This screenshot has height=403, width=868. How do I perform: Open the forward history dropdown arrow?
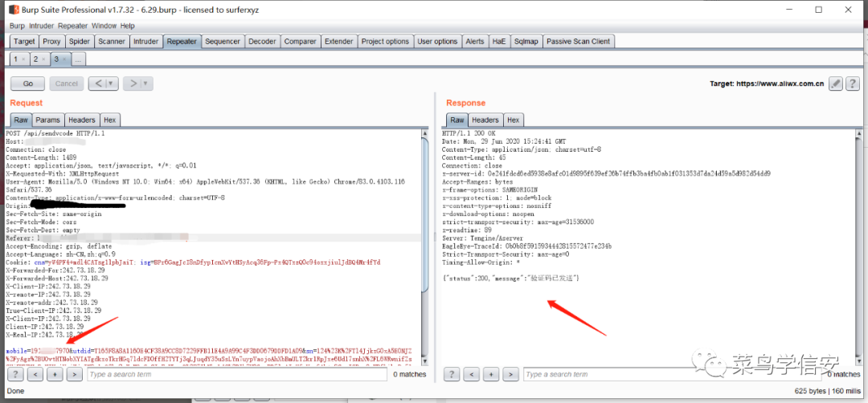pos(147,83)
